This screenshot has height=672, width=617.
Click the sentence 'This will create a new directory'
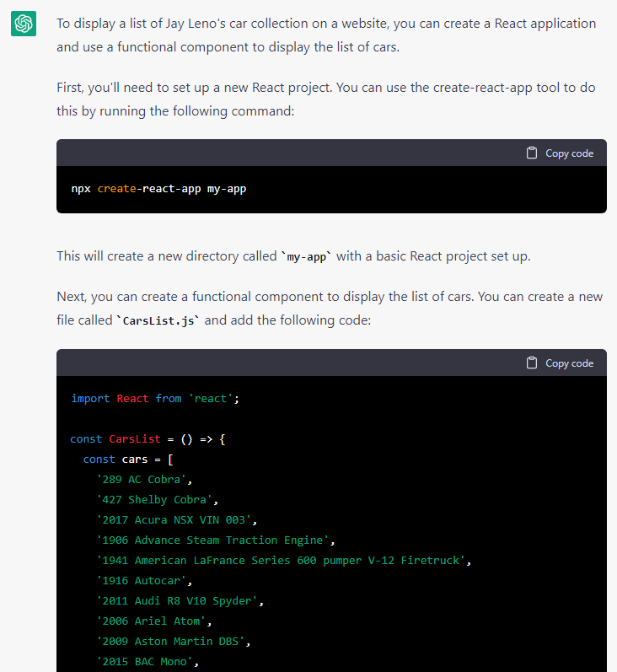point(293,256)
